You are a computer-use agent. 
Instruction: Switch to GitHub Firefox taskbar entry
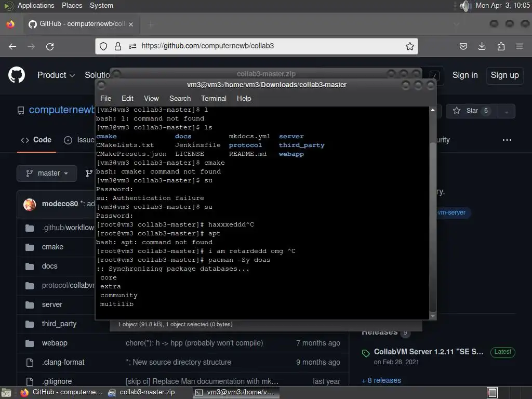click(61, 393)
